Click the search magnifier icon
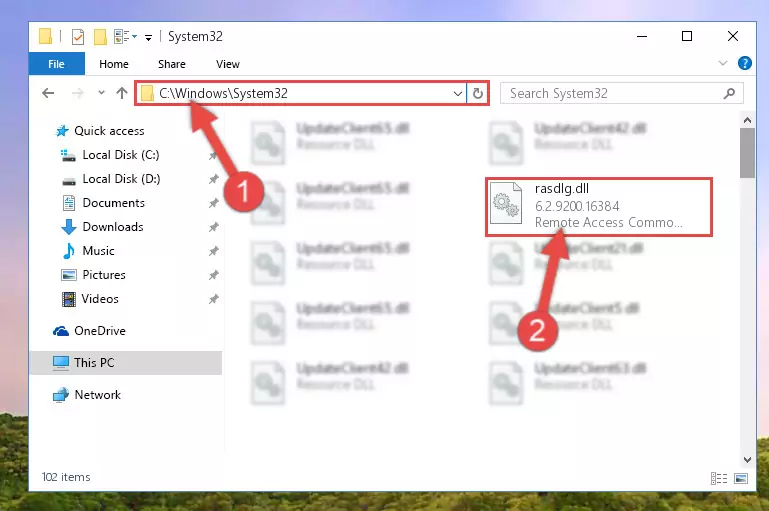This screenshot has height=511, width=769. (729, 93)
